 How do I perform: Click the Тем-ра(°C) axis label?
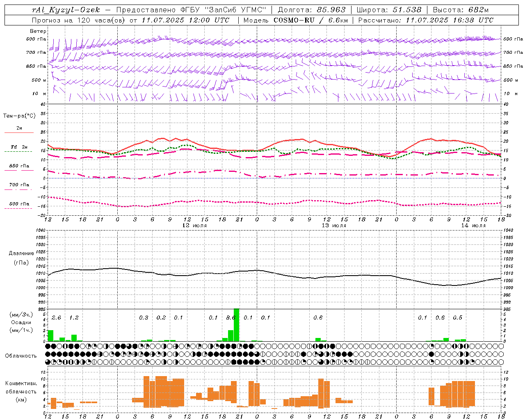[19, 116]
